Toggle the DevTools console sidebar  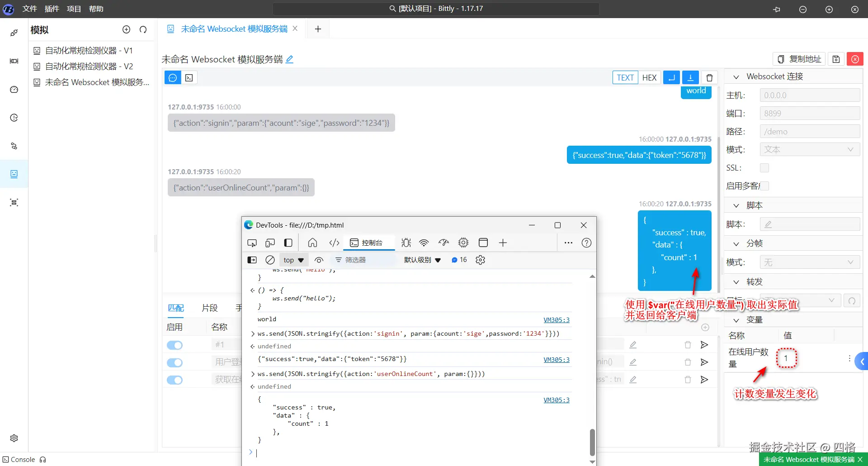point(252,260)
